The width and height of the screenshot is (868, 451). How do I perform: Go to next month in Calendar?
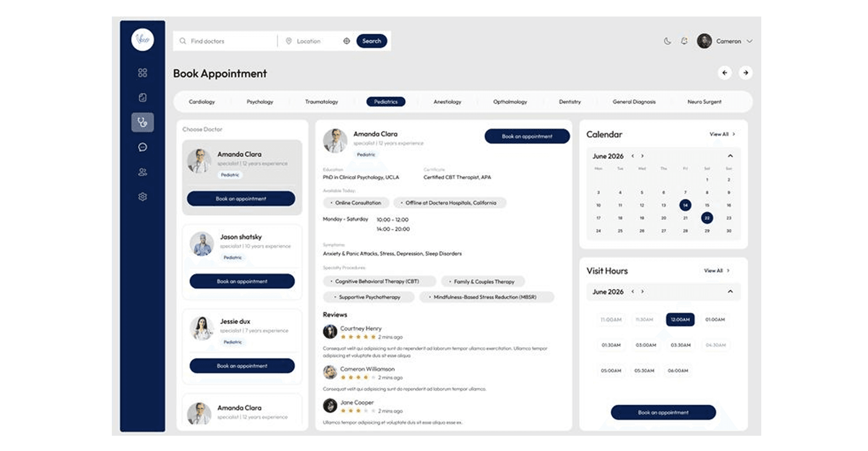[642, 156]
